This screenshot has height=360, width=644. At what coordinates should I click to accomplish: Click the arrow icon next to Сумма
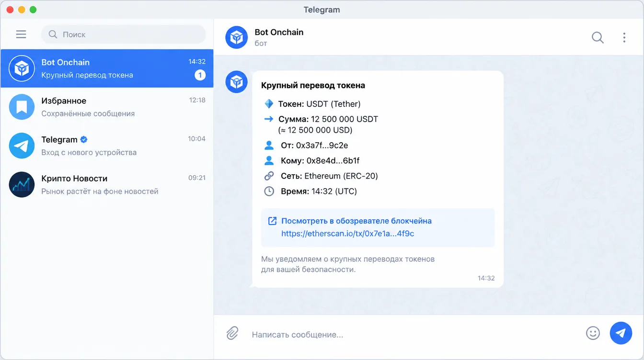point(269,119)
